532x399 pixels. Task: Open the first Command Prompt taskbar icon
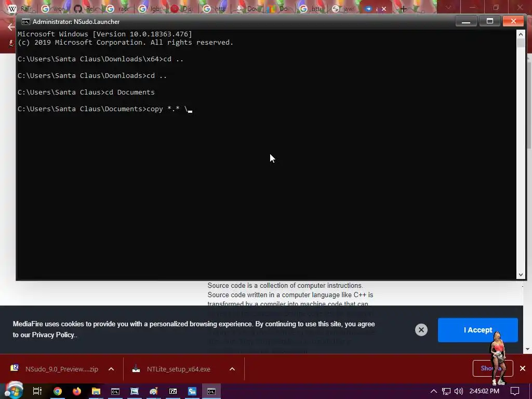pos(115,391)
